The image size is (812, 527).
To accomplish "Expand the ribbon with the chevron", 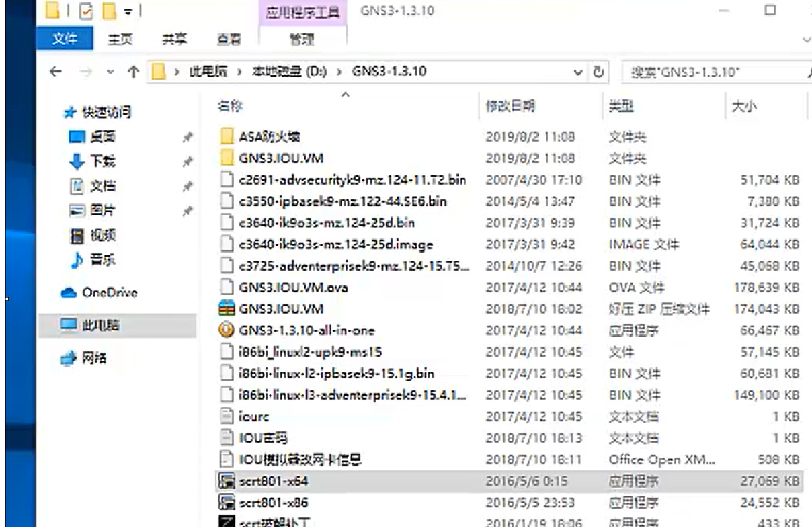I will [806, 39].
